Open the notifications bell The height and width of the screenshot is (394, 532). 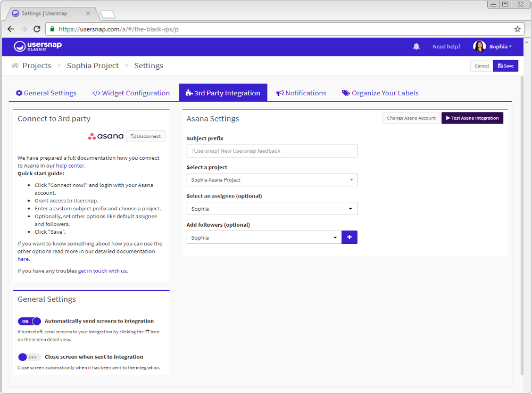click(417, 46)
